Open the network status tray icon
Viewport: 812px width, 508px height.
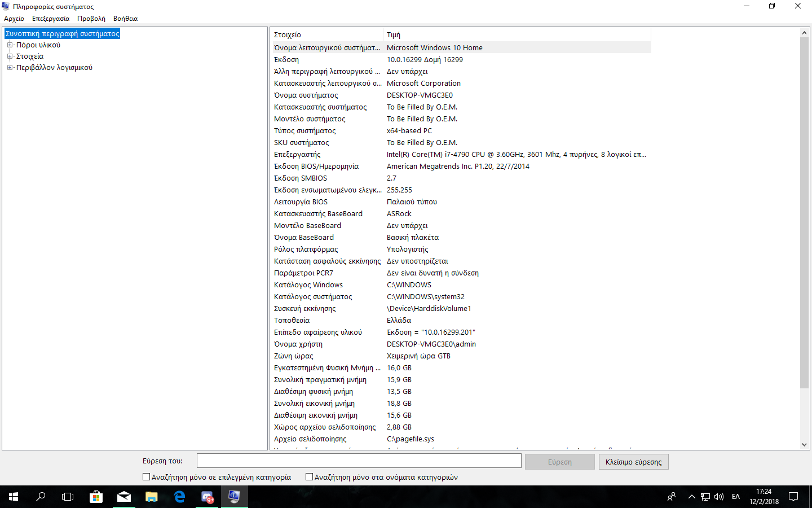[705, 497]
